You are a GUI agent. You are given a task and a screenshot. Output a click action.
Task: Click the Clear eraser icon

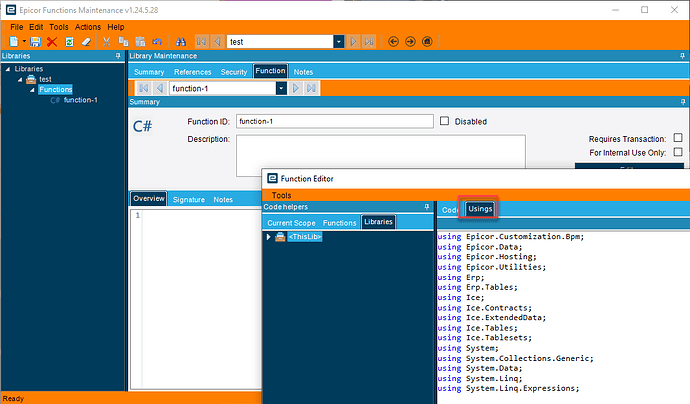(86, 42)
